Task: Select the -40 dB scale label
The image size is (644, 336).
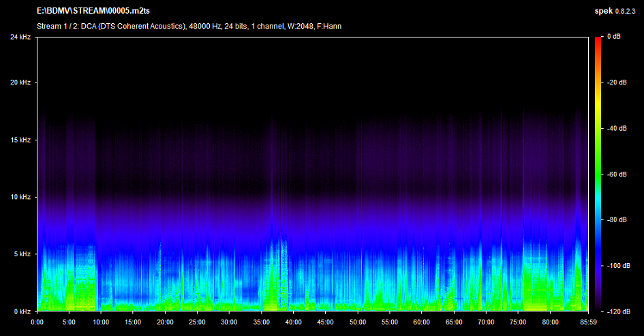Action: 617,128
